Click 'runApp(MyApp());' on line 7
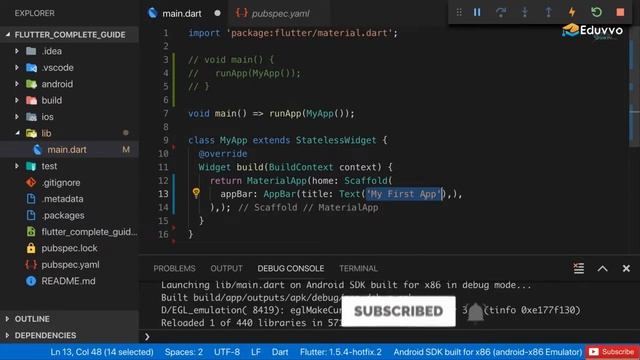The image size is (640, 360). coord(311,113)
